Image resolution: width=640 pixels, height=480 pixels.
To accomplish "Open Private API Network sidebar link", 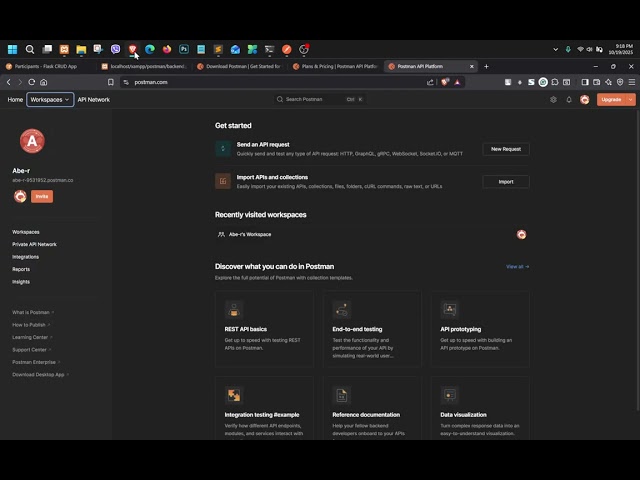I will 34,244.
